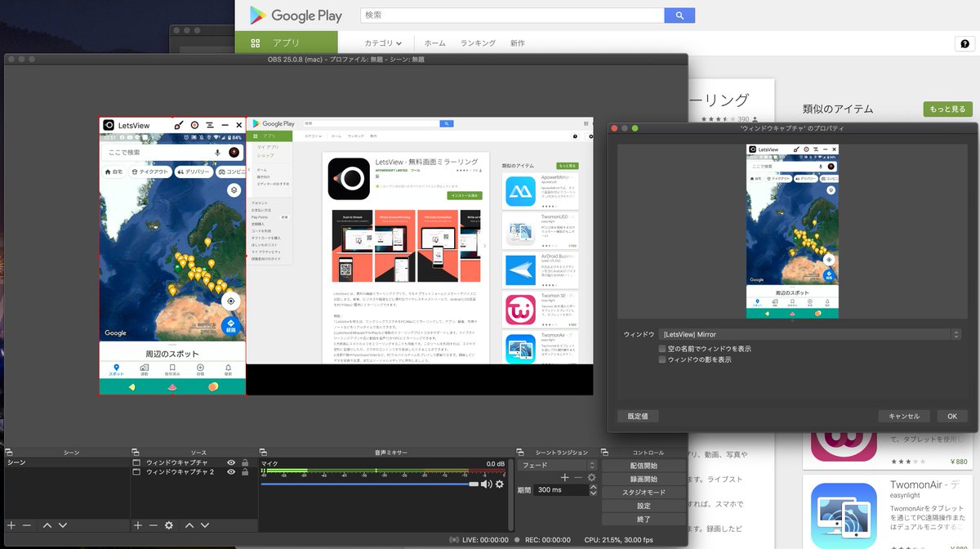Enable 空の名前でウィンドウを表示 checkbox
The height and width of the screenshot is (549, 980).
[x=662, y=348]
